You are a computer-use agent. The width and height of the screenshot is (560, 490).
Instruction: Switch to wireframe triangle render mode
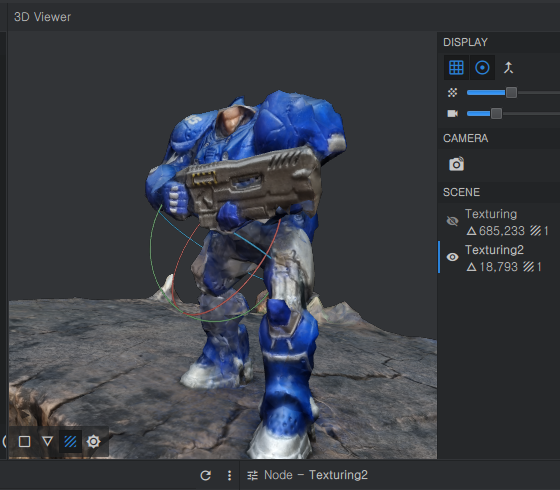(x=48, y=441)
